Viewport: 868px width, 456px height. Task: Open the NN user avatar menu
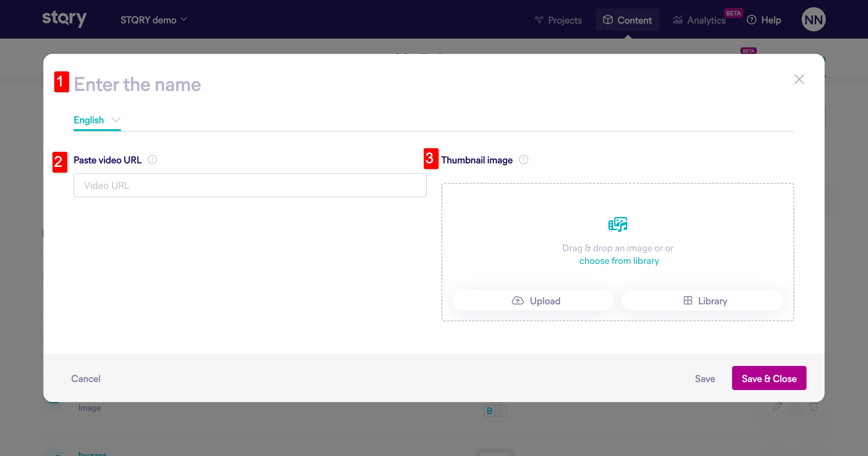tap(813, 20)
